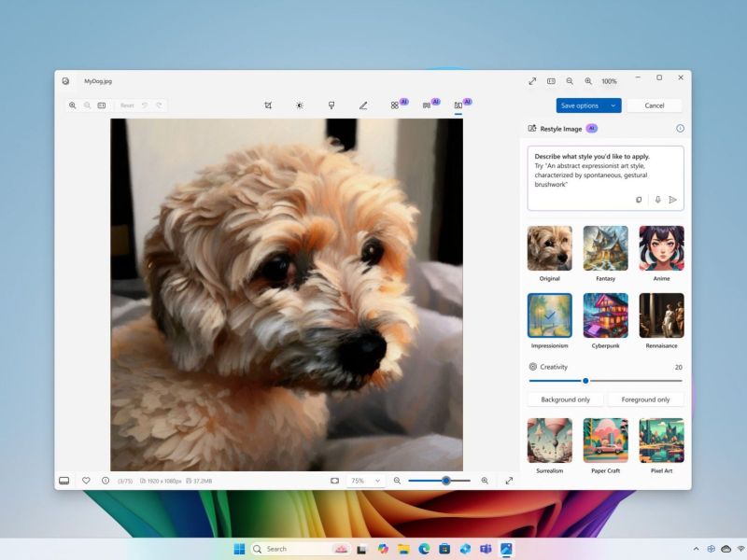747x560 pixels.
Task: Click the Creativity slider track
Action: [635, 381]
